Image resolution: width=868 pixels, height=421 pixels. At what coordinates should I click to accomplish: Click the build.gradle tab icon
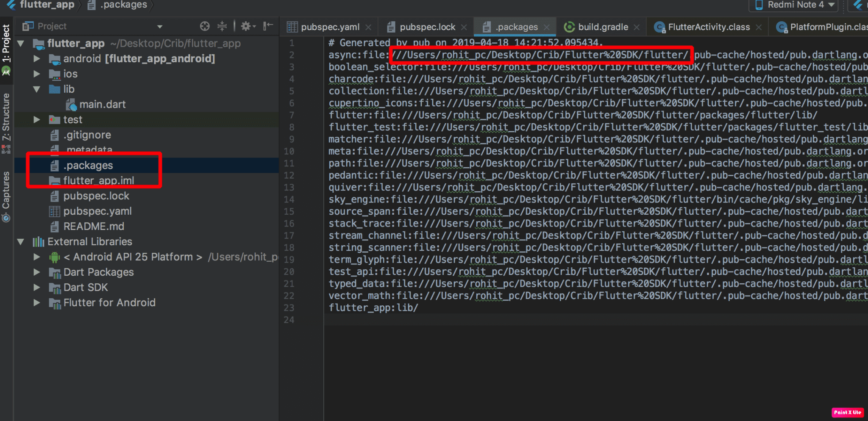coord(569,27)
